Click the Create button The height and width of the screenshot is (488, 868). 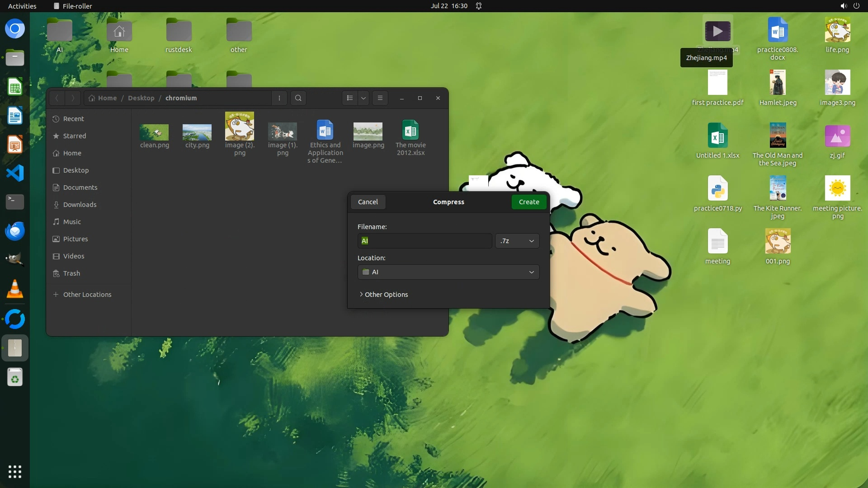tap(528, 202)
